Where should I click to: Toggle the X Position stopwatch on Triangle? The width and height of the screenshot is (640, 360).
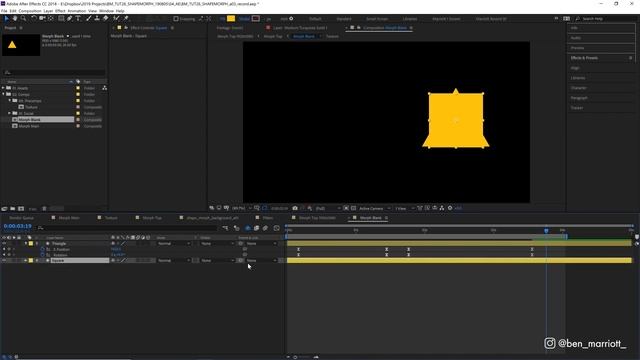point(42,249)
